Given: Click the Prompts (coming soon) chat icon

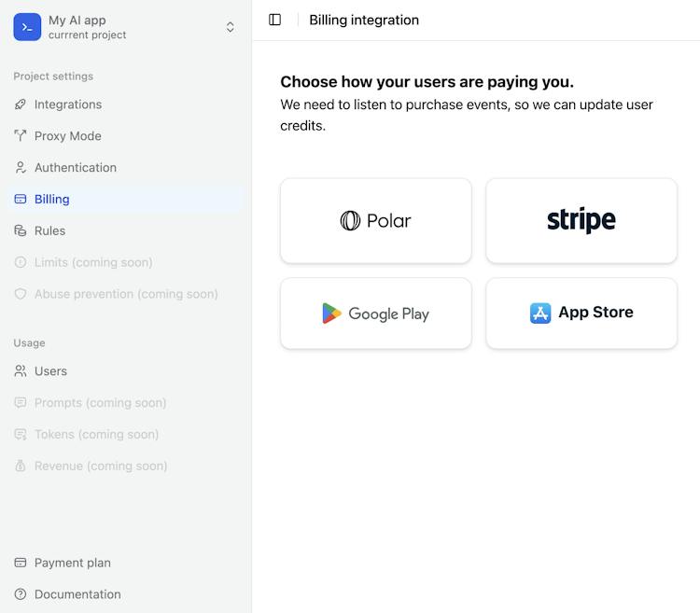Looking at the screenshot, I should tap(21, 403).
